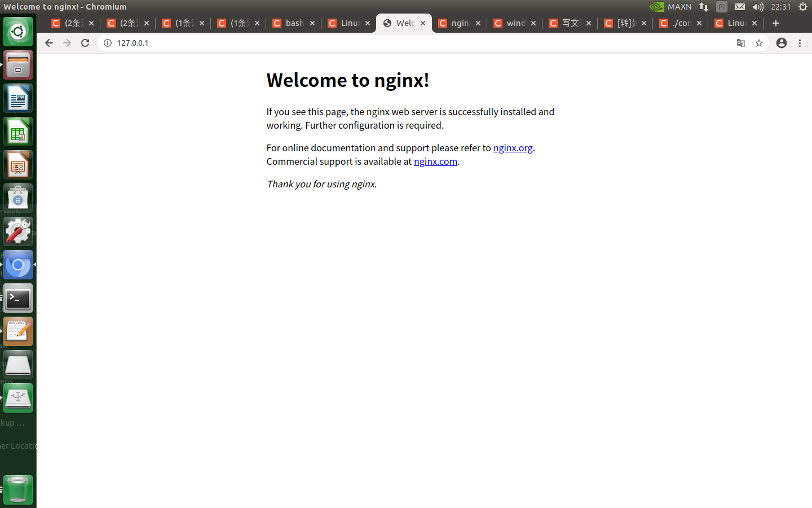Go forward to the next page
812x508 pixels.
click(67, 42)
